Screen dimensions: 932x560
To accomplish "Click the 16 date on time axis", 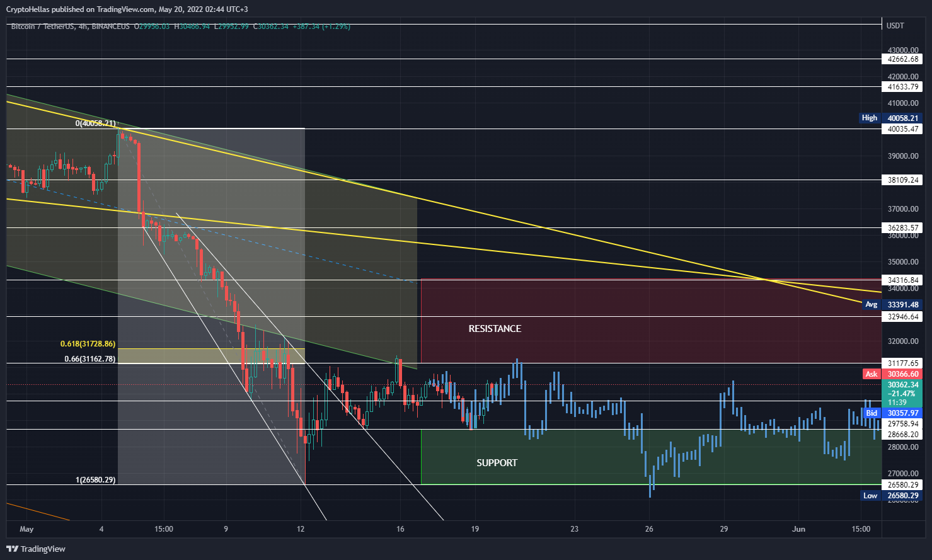I will point(400,529).
